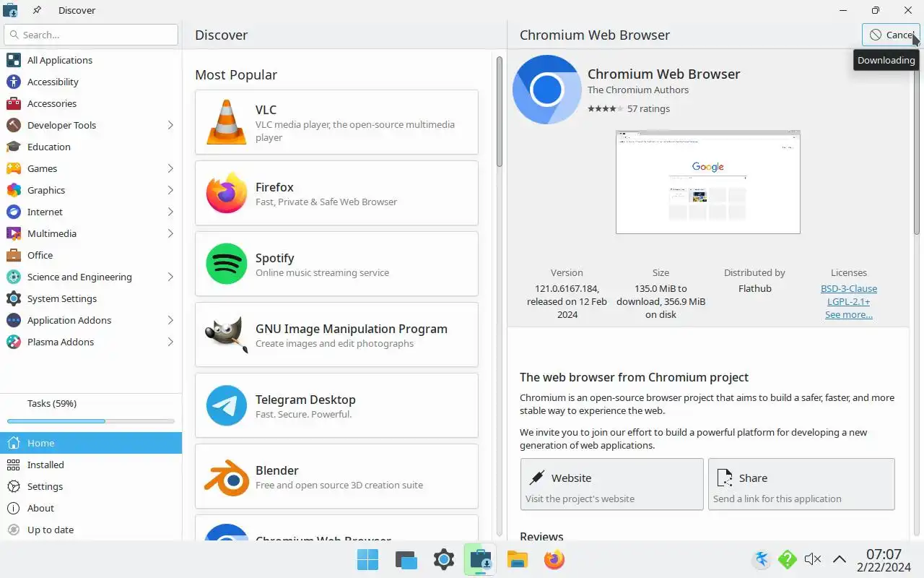Click the green question mark tray icon
Screen dimensions: 924x578
(787, 559)
